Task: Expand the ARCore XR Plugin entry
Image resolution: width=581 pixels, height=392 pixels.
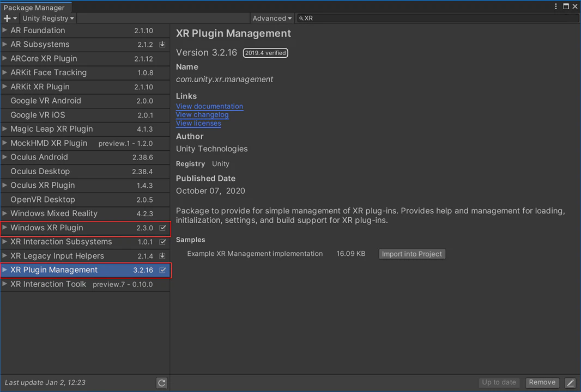Action: click(x=4, y=58)
